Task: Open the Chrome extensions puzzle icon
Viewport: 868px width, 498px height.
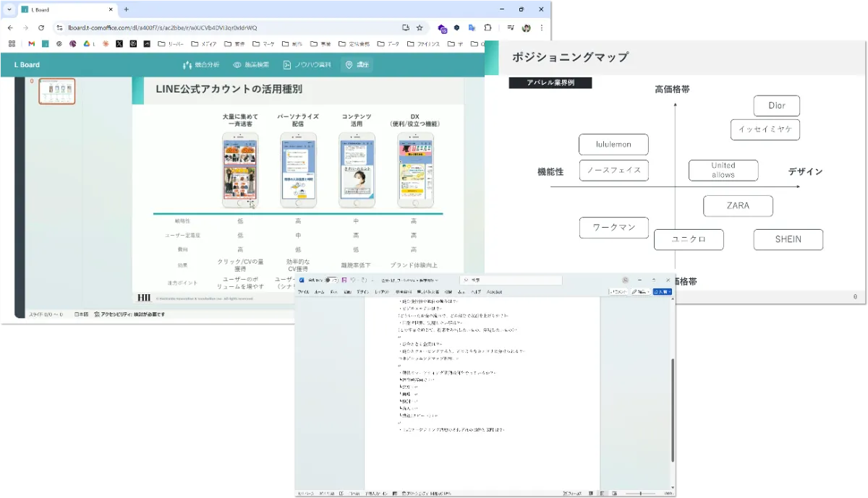Action: coord(488,27)
